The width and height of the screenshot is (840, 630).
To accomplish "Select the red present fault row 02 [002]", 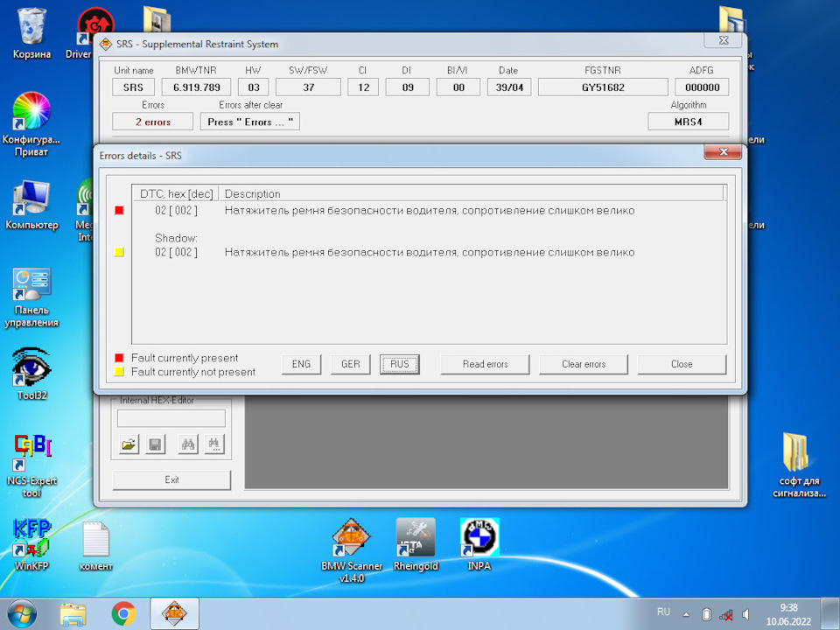I will tap(395, 211).
